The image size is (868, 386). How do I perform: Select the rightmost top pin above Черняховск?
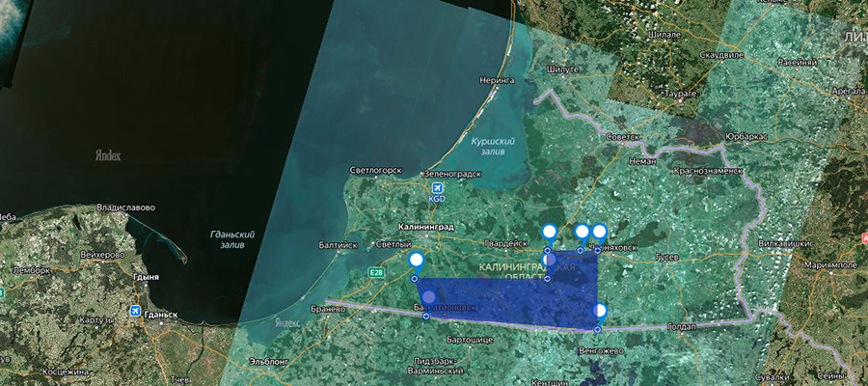(x=599, y=232)
